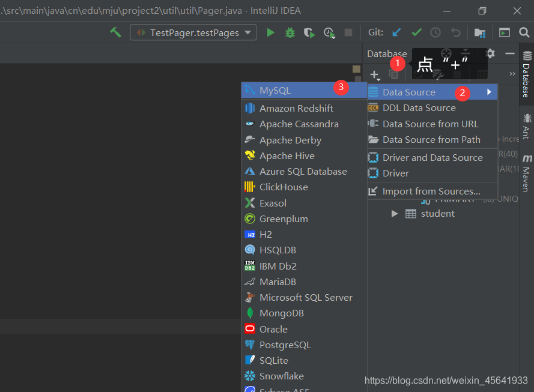Expand the student table tree node
Viewport: 534px width, 392px height.
point(395,214)
